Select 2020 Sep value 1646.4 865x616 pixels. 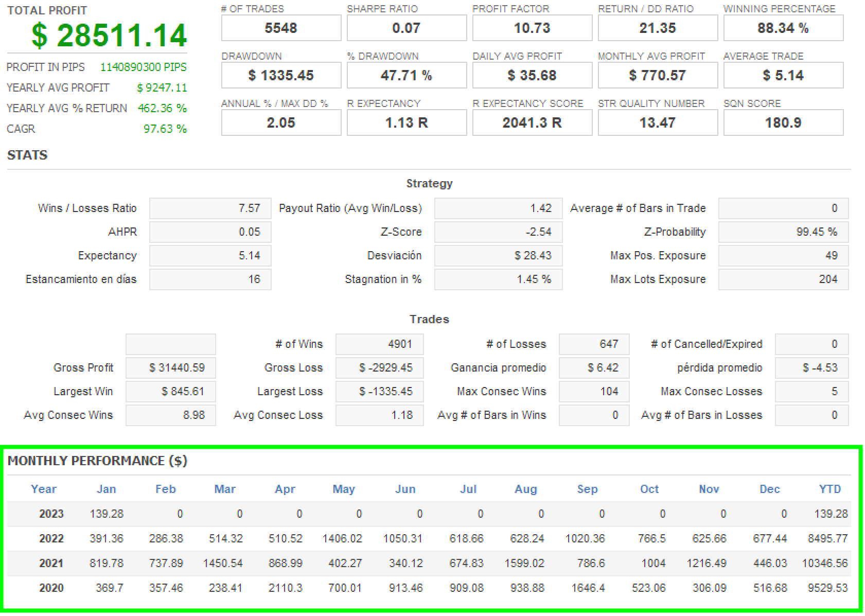(x=588, y=588)
